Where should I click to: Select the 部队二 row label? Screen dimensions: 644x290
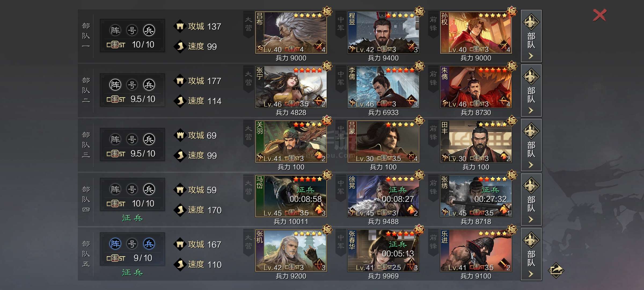[x=86, y=90]
